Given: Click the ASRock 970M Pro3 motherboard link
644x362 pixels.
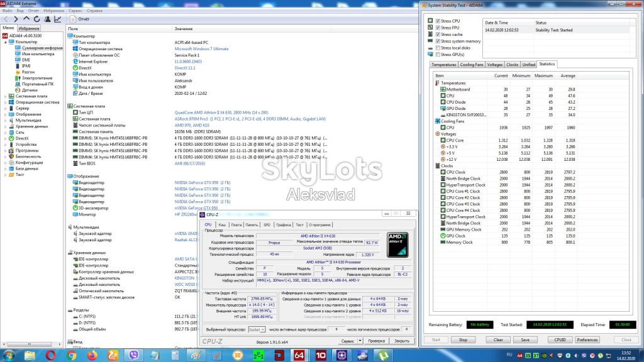Looking at the screenshot, I should click(250, 119).
